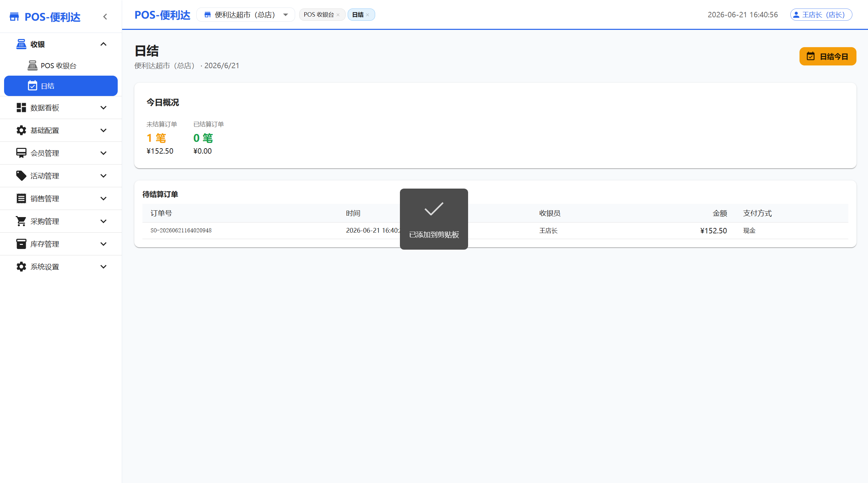The width and height of the screenshot is (868, 483).
Task: Click order number SO-20260621164020948
Action: coord(181,230)
